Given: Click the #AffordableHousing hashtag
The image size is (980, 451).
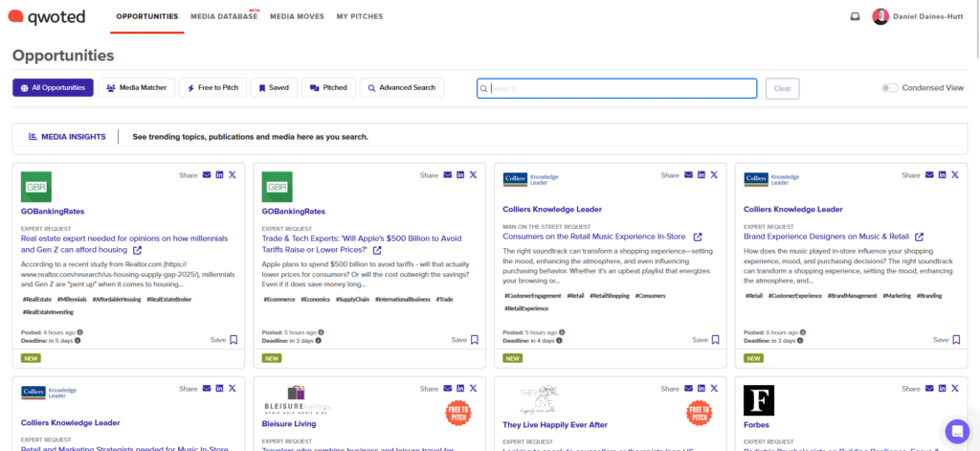Looking at the screenshot, I should pyautogui.click(x=116, y=299).
